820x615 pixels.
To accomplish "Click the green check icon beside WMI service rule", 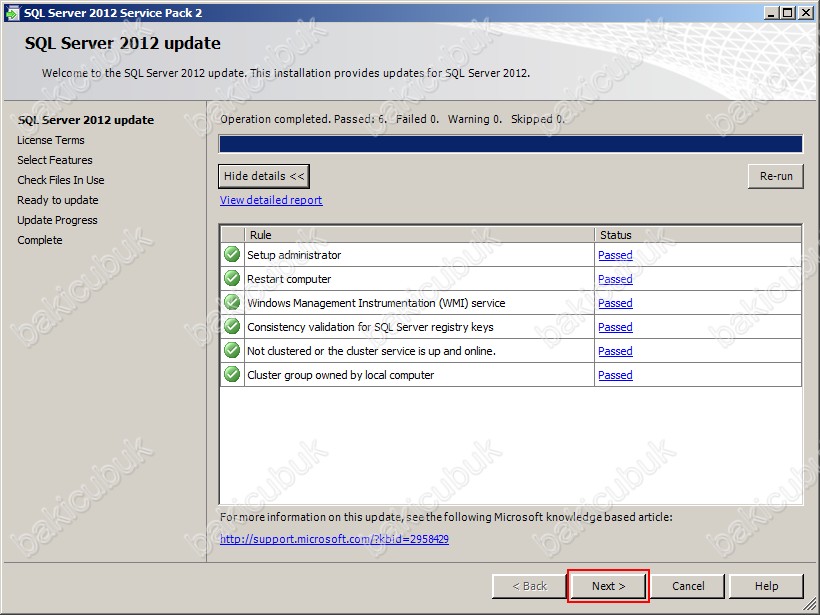I will click(232, 302).
